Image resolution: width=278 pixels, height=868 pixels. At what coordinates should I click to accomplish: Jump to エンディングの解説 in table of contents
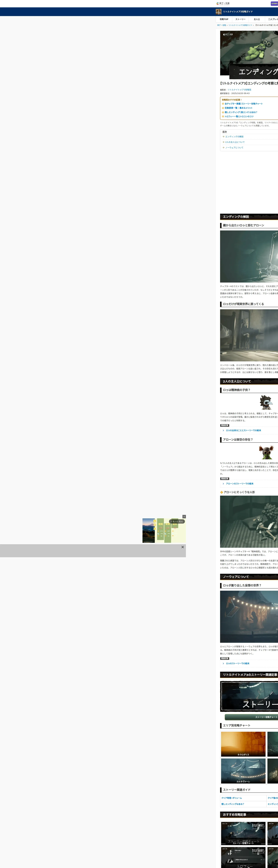[234, 136]
